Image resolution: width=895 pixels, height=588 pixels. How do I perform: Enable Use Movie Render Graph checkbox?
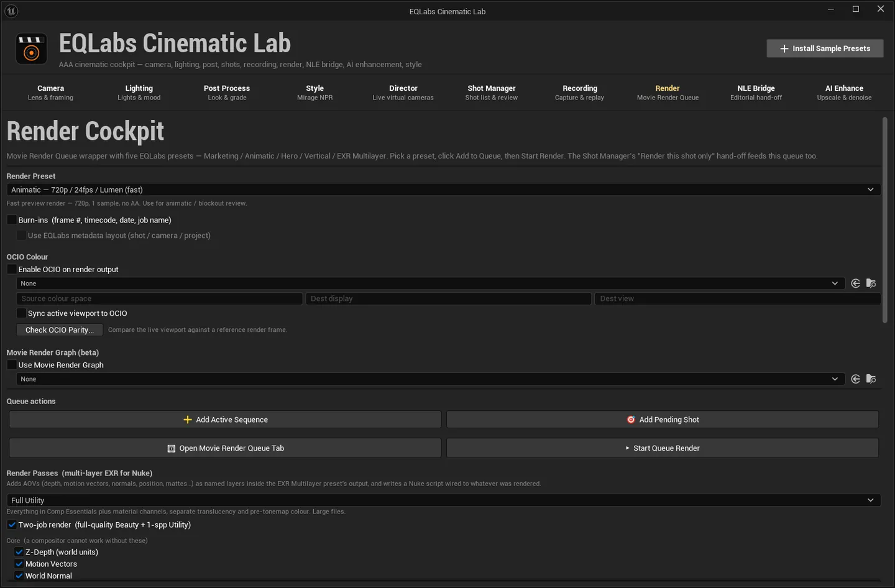coord(12,365)
